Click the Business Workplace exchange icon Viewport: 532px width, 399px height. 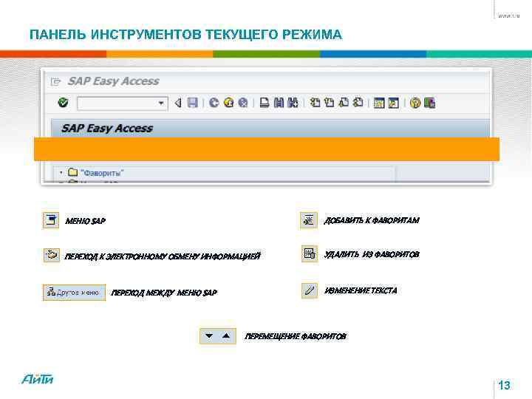pos(52,255)
